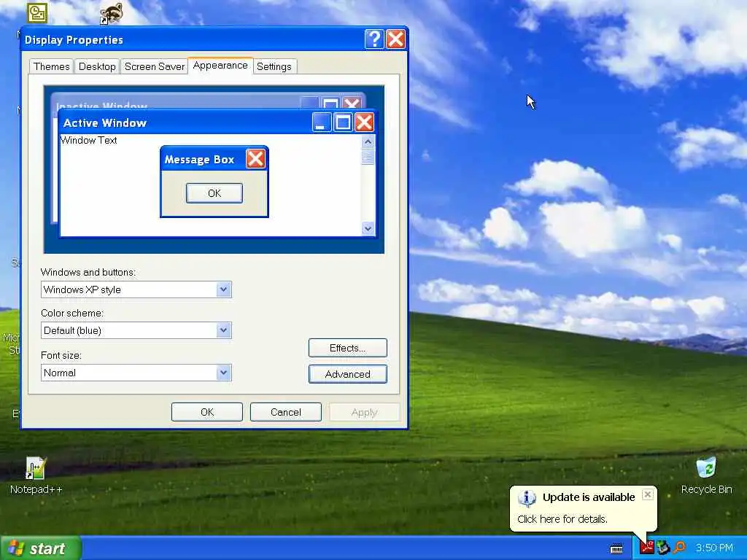This screenshot has height=560, width=747.
Task: Click the Advanced button
Action: [x=348, y=374]
